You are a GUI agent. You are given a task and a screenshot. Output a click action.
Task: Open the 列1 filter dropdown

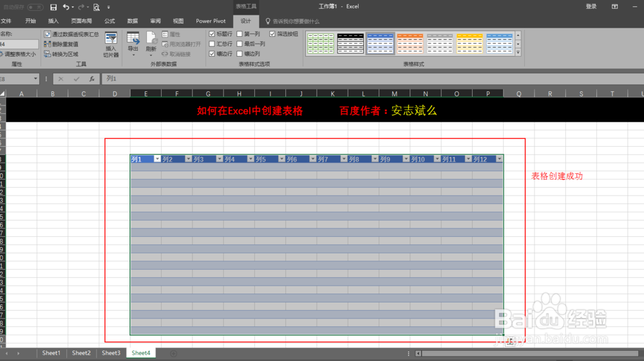pyautogui.click(x=157, y=159)
